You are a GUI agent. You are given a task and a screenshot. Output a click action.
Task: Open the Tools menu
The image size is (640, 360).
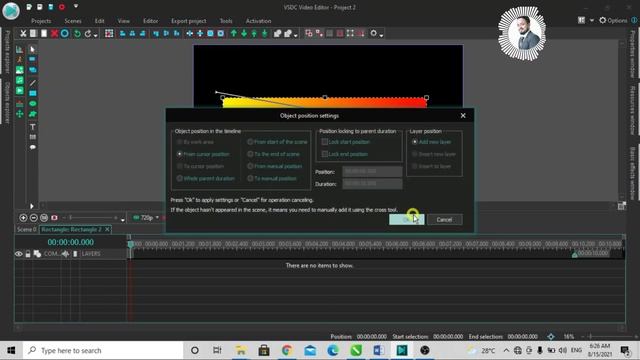(x=226, y=21)
